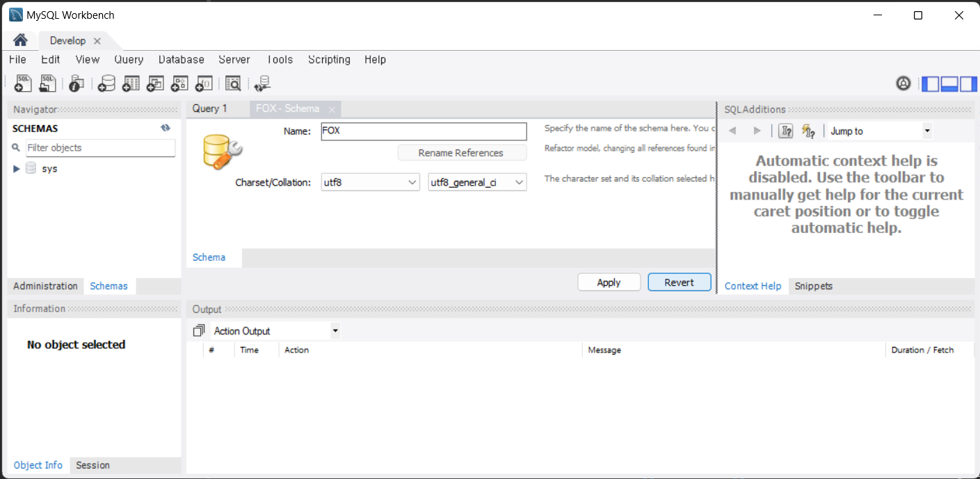
Task: Toggle the right sidebar panel visibility
Action: pos(968,84)
